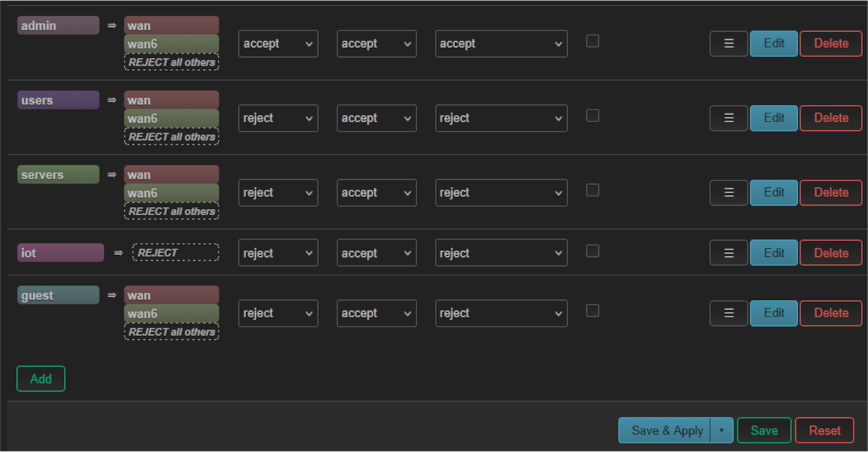Open the accept dropdown in the users row
Image resolution: width=868 pixels, height=452 pixels.
pyautogui.click(x=376, y=118)
